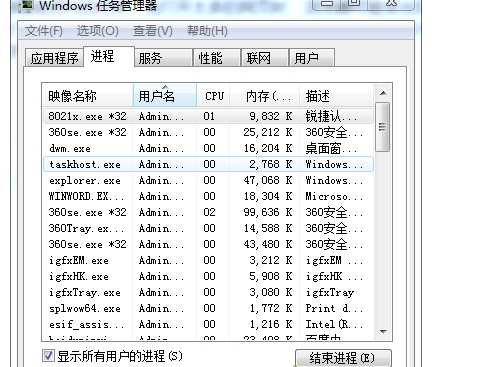Click the 5,908 K memory value
481x367 pixels.
pos(271,276)
